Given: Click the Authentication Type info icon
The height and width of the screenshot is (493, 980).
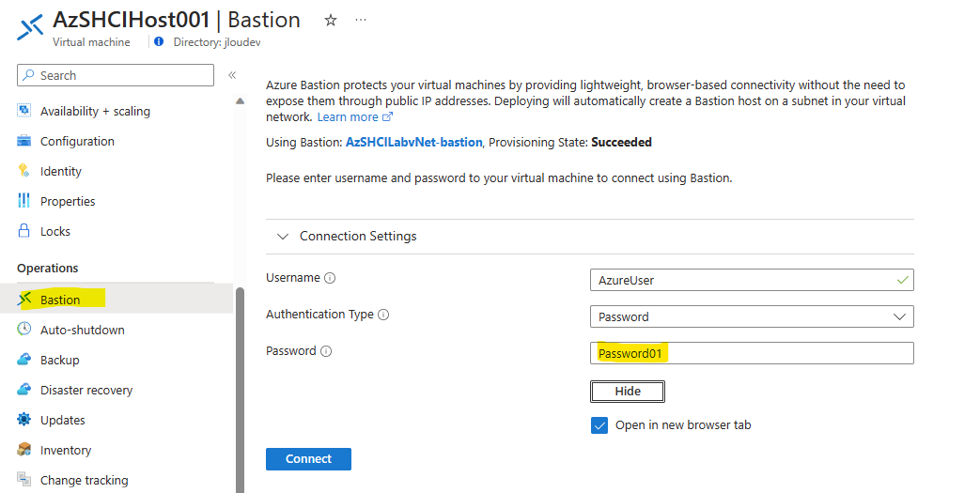Looking at the screenshot, I should [383, 315].
